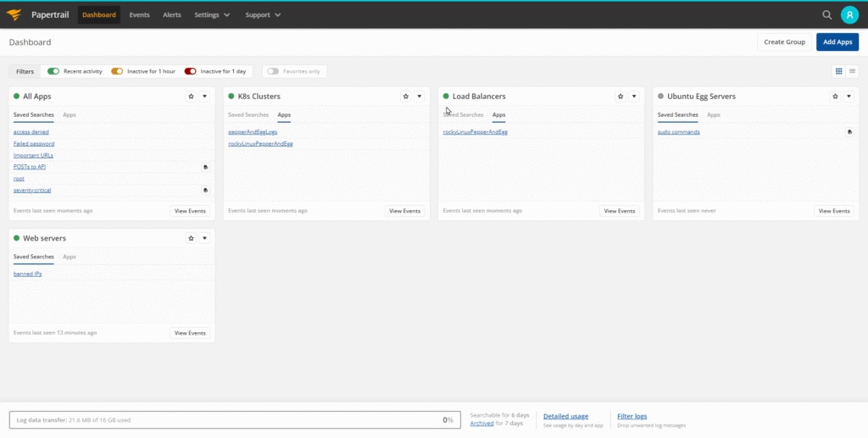Open the Alerts nav item
This screenshot has width=868, height=438.
172,15
